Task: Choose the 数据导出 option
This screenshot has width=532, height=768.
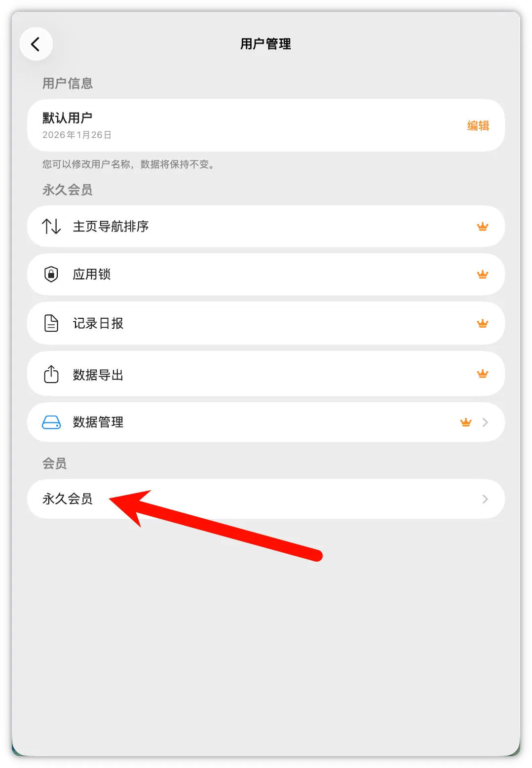Action: click(x=266, y=374)
